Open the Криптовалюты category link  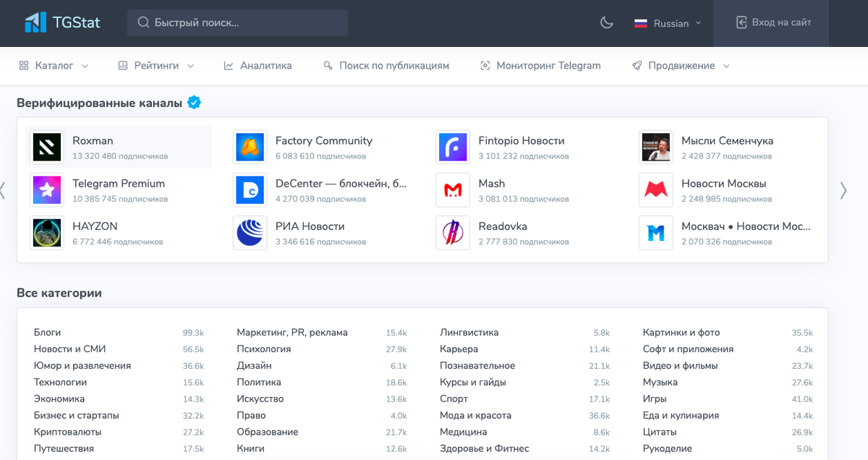click(x=68, y=432)
